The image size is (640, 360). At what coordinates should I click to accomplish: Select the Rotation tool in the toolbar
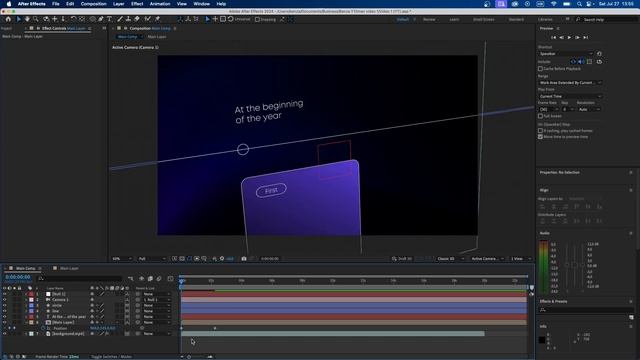click(73, 19)
